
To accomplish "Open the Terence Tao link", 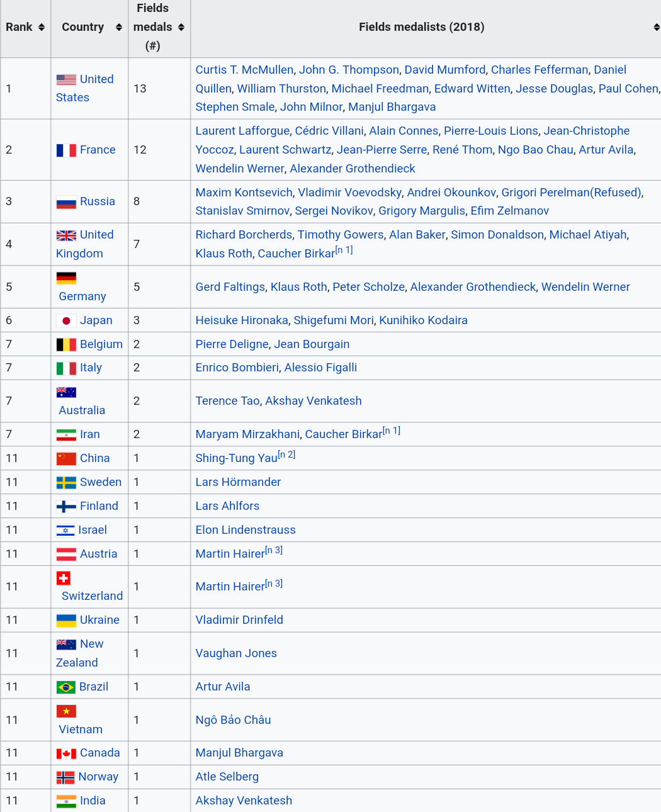I will (x=227, y=401).
